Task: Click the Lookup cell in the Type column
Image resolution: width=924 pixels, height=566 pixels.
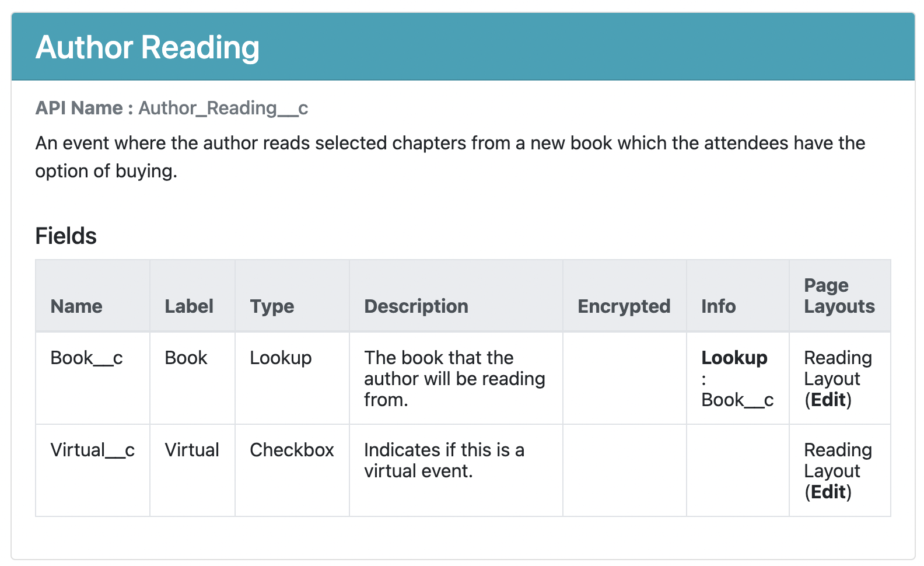Action: pos(281,358)
